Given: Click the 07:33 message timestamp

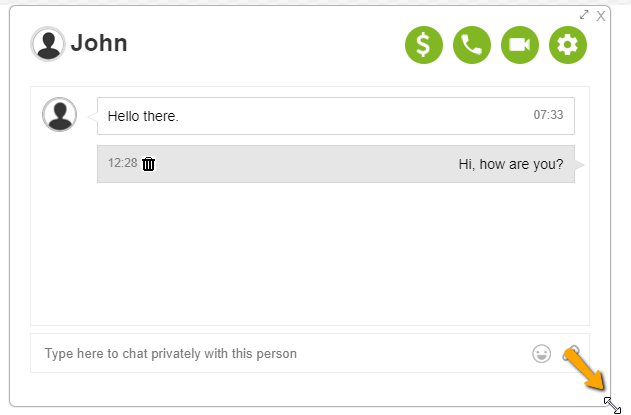Looking at the screenshot, I should point(548,115).
